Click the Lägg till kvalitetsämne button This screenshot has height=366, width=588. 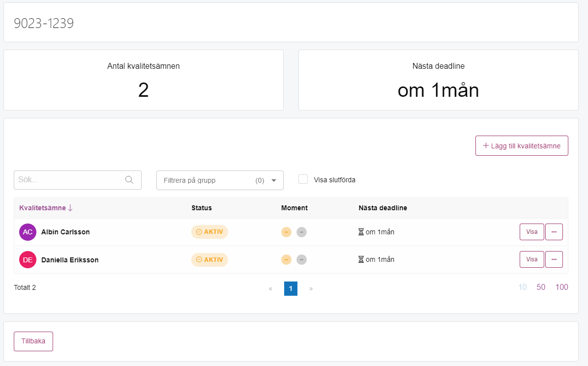(x=522, y=146)
